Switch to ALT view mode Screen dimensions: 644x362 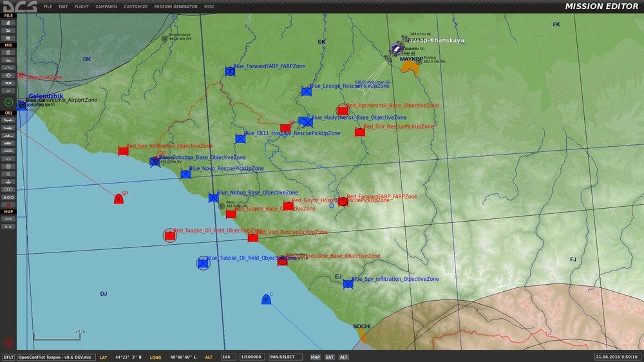344,357
